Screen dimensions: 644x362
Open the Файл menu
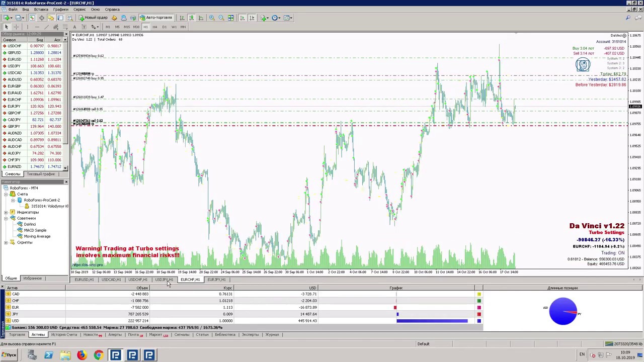[13, 10]
